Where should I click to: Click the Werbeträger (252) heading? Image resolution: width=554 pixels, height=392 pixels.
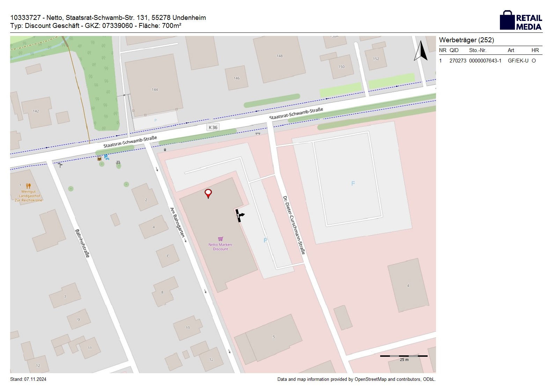(x=466, y=40)
